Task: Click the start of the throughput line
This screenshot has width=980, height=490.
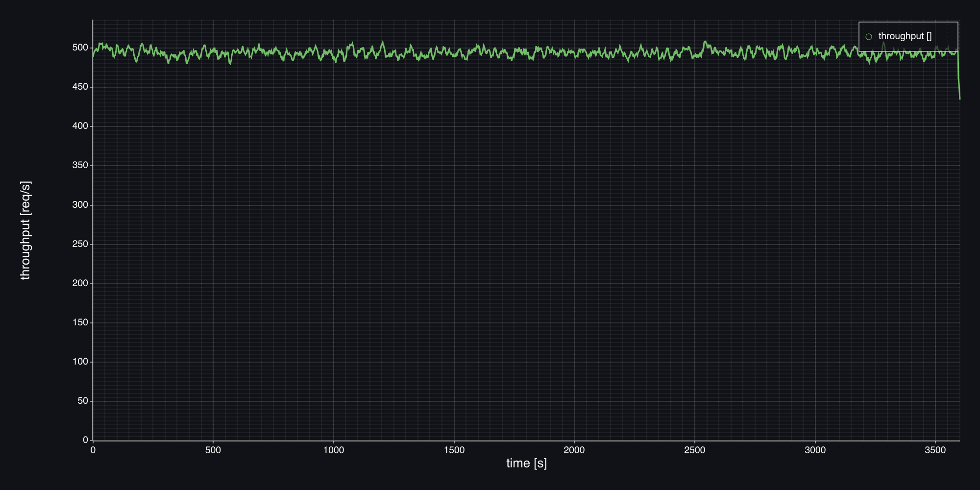Action: [x=93, y=56]
